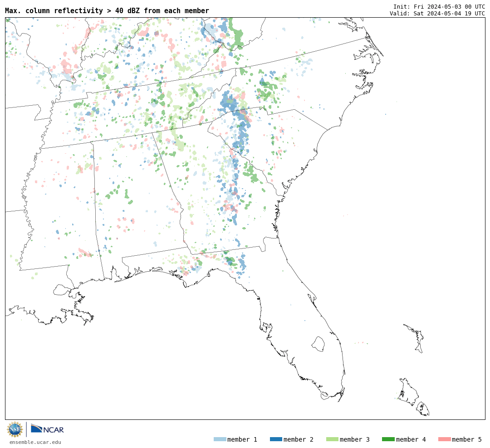The image size is (490, 448).
Task: Click the member 2 dark blue swatch
Action: [x=276, y=439]
